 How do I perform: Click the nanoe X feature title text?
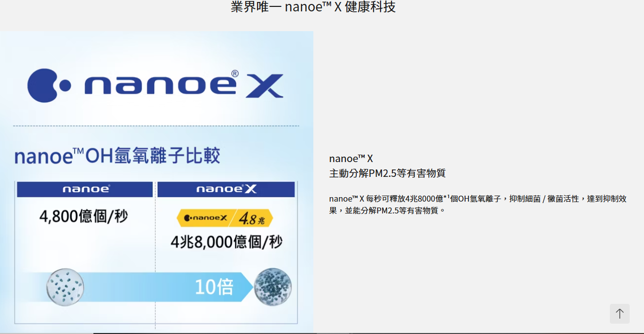[351, 159]
